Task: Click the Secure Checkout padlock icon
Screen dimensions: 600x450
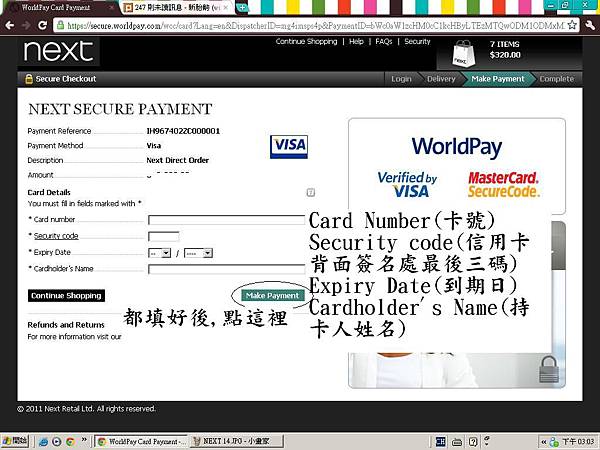Action: [29, 79]
